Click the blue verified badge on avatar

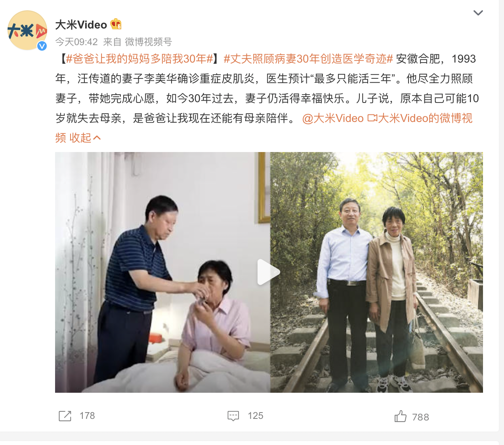click(42, 46)
